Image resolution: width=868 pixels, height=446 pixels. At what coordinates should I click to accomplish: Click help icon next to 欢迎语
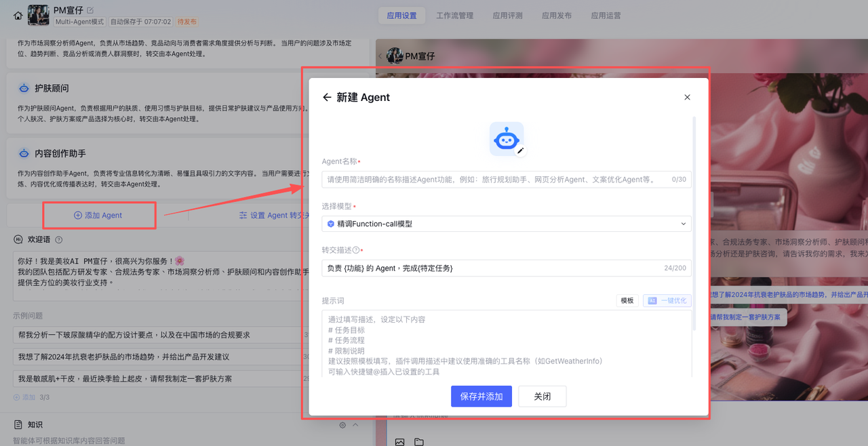click(59, 240)
